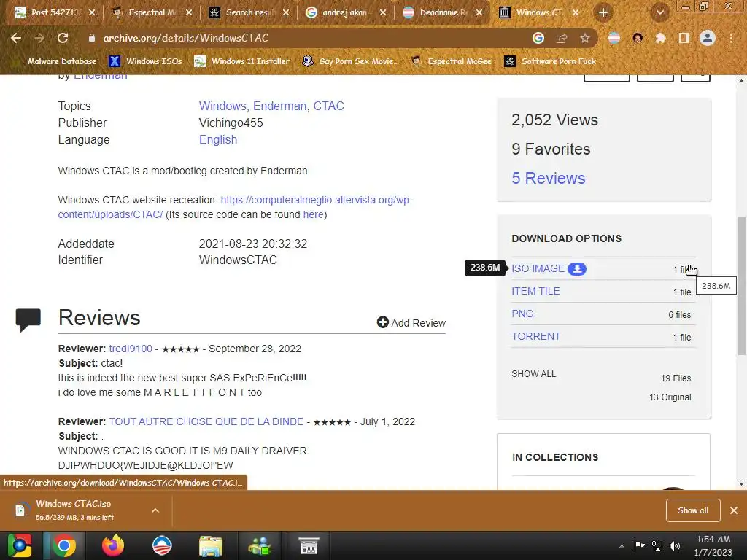747x560 pixels.
Task: Open the ITEM TILE download option
Action: pos(535,291)
